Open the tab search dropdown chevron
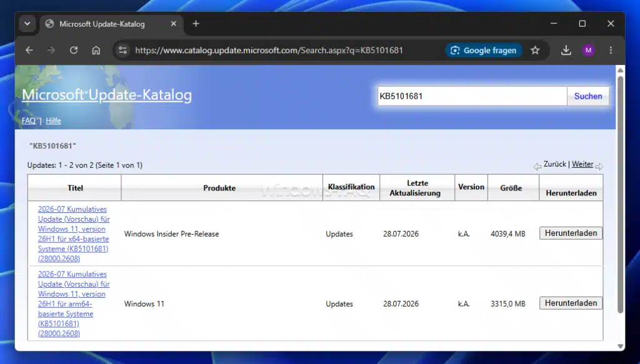640x364 pixels. click(x=27, y=24)
